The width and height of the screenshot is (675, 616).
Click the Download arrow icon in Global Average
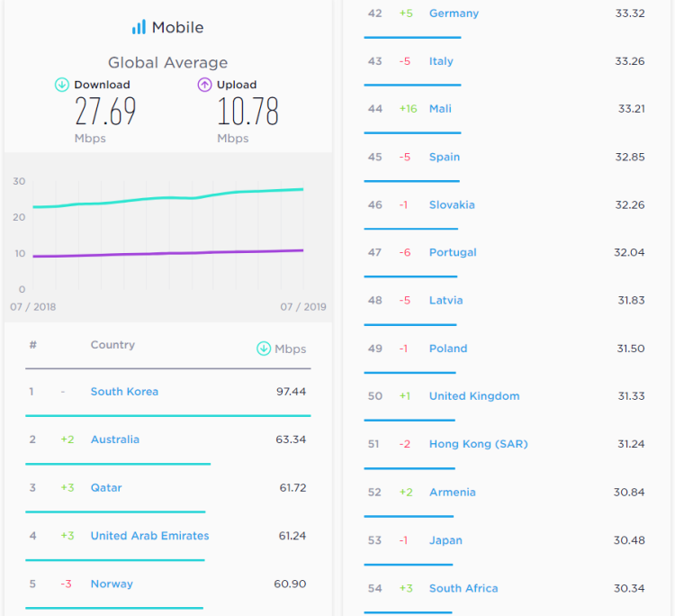(62, 85)
